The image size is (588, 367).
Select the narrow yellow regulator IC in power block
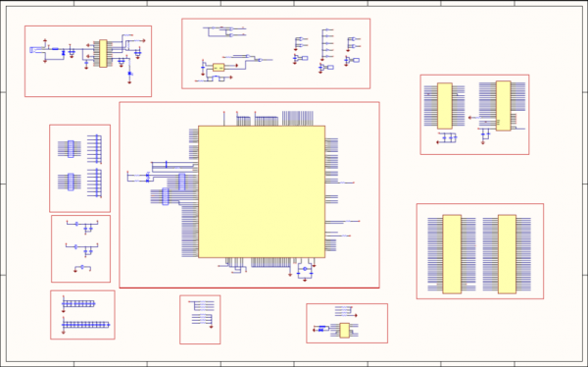pos(103,54)
